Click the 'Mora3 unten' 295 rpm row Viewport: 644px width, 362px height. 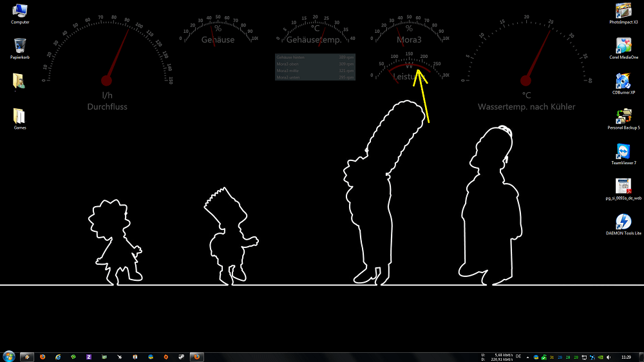coord(315,77)
